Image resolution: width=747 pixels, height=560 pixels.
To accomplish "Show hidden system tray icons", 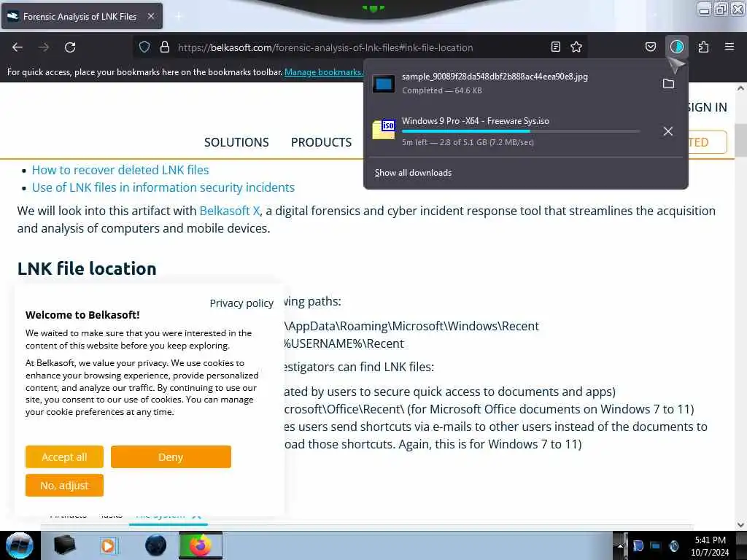I will 620,546.
